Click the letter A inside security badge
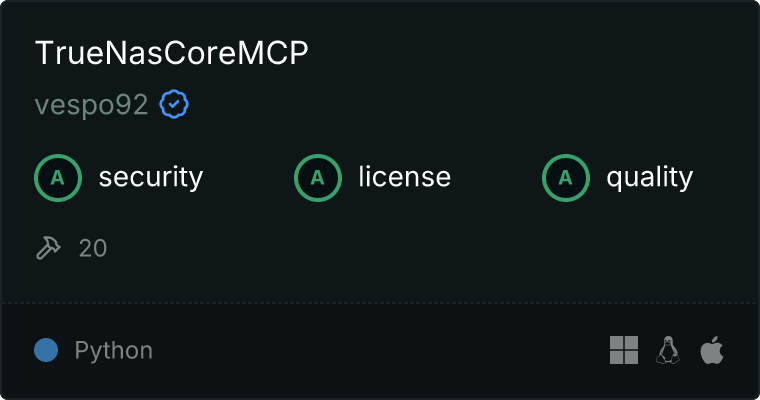Screen dimensions: 760x400 click(58, 178)
